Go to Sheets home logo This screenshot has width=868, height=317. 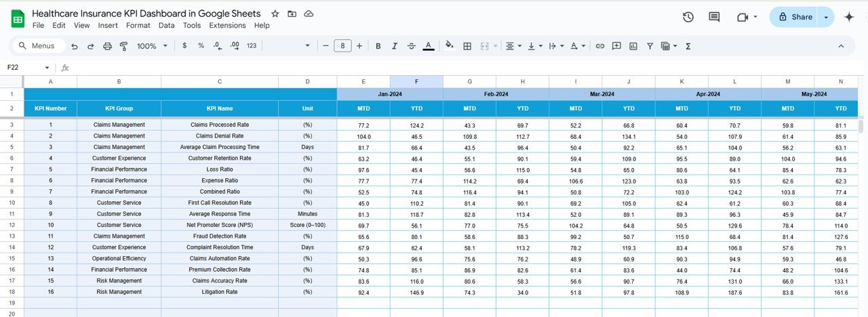18,18
